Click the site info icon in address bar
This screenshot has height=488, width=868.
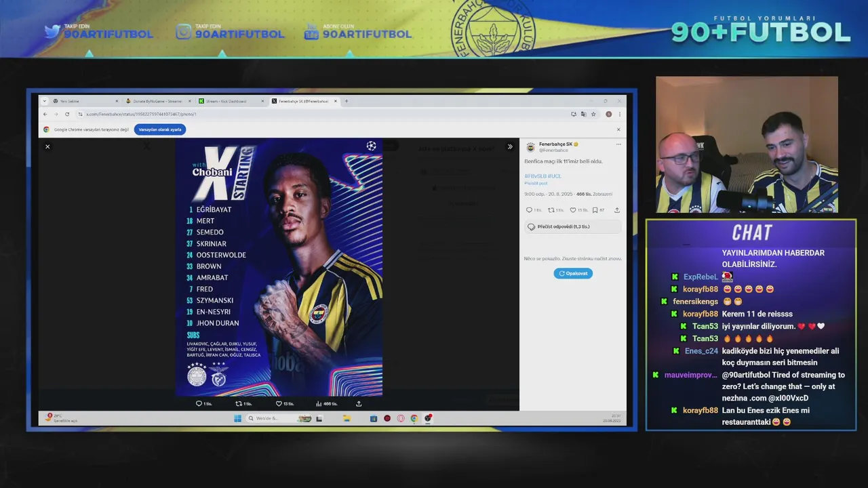81,114
